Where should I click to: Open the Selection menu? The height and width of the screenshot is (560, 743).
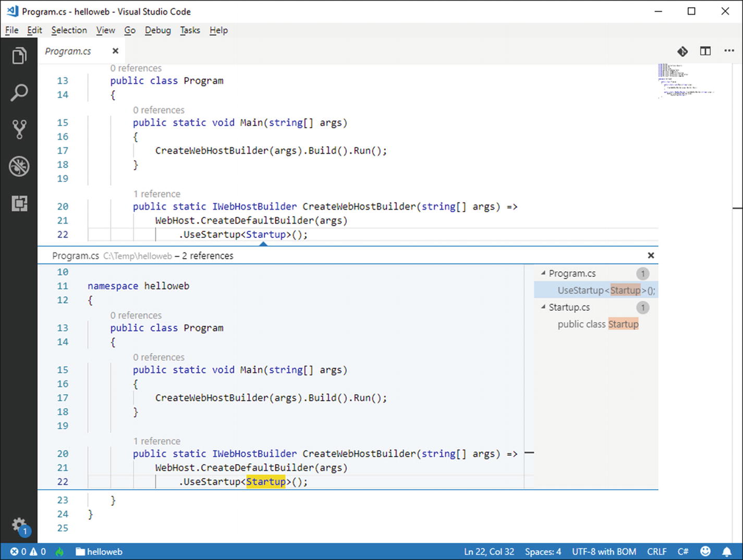(x=69, y=30)
